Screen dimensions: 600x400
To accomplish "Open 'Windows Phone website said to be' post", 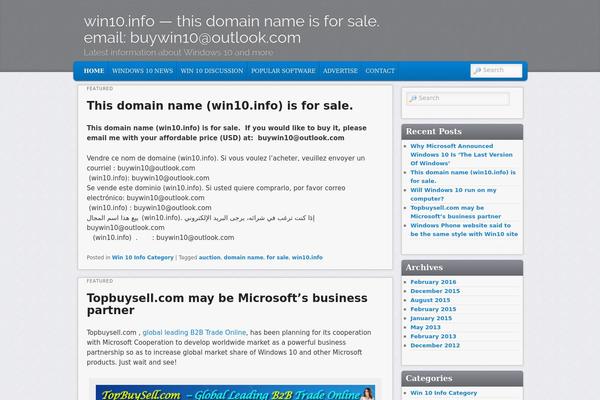I will click(464, 230).
